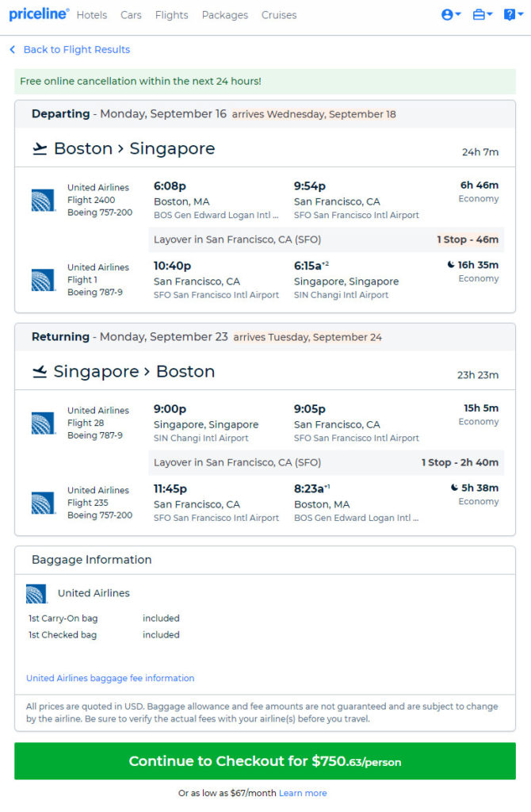Click United Airlines logo for Flight 1

tap(42, 280)
